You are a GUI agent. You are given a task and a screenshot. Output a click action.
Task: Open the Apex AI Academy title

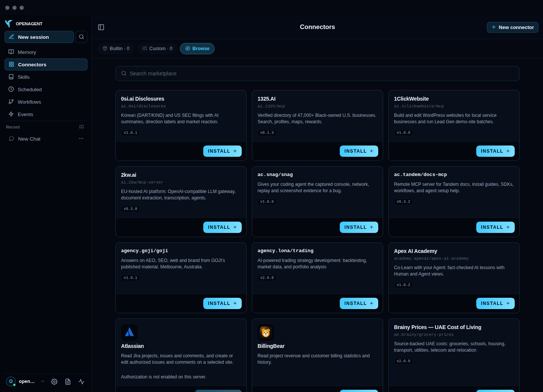click(x=416, y=251)
